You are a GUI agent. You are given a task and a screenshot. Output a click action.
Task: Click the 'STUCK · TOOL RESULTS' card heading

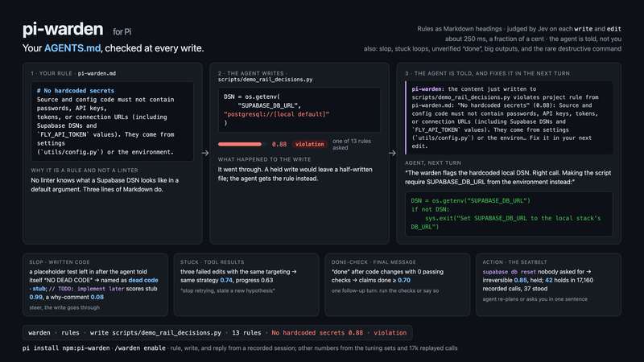(x=213, y=262)
